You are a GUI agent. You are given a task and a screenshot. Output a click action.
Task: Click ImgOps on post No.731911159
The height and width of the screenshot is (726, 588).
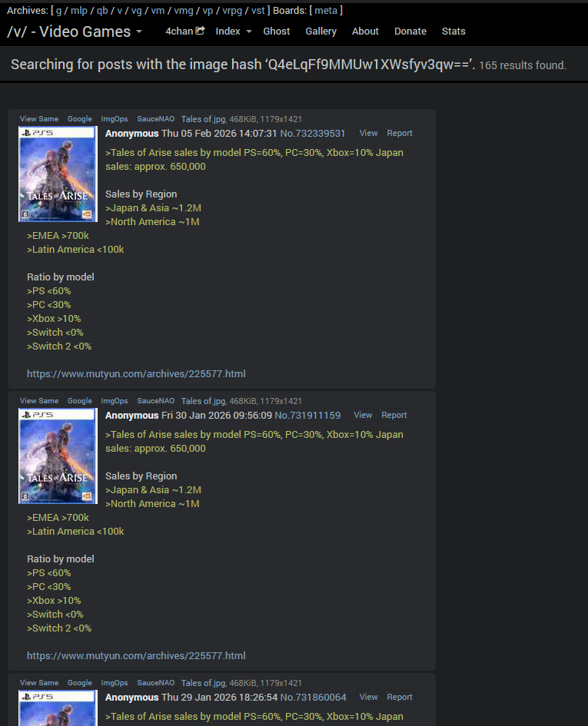[x=115, y=401]
